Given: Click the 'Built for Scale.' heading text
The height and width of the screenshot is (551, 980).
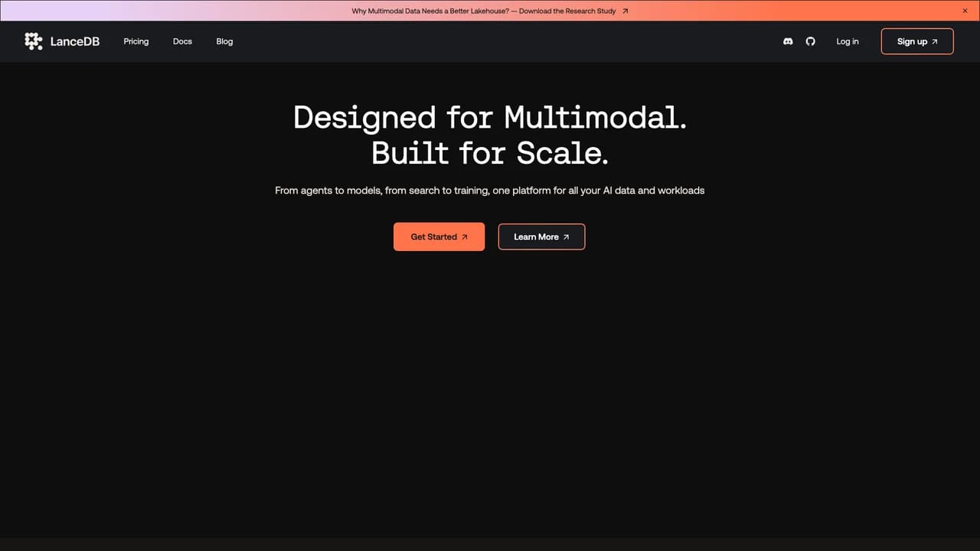Looking at the screenshot, I should (x=490, y=153).
